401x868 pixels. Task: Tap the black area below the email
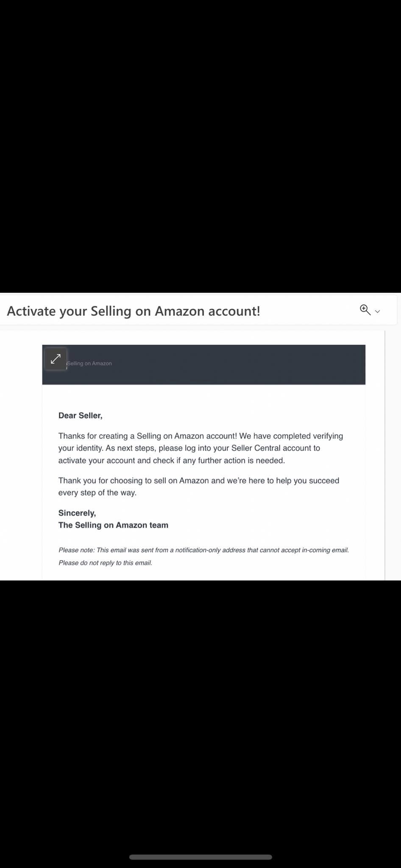tap(200, 716)
